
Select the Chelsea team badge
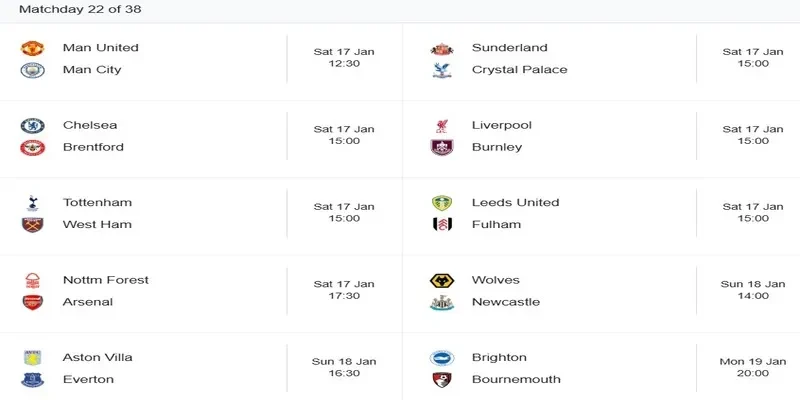(x=32, y=126)
